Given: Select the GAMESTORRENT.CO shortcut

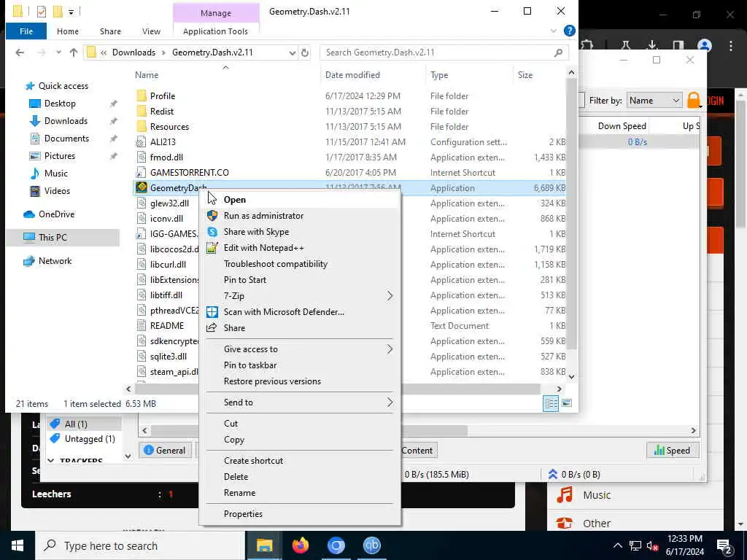Looking at the screenshot, I should (189, 172).
